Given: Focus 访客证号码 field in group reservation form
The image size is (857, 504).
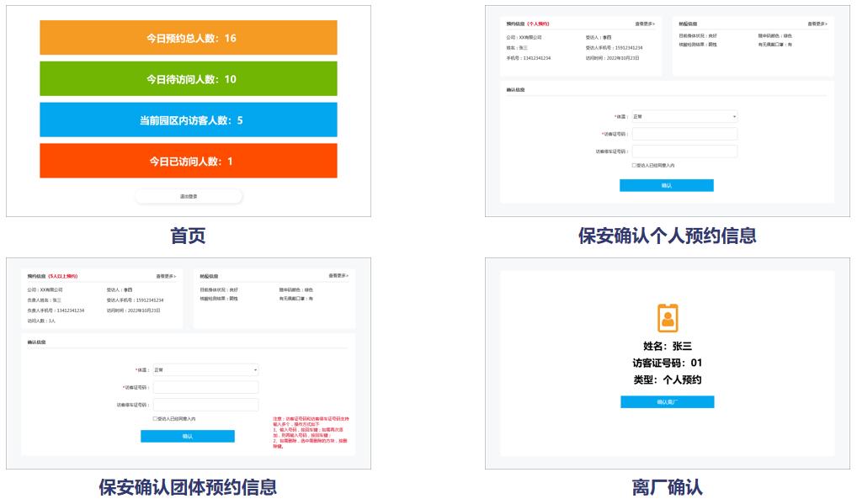Looking at the screenshot, I should (205, 387).
